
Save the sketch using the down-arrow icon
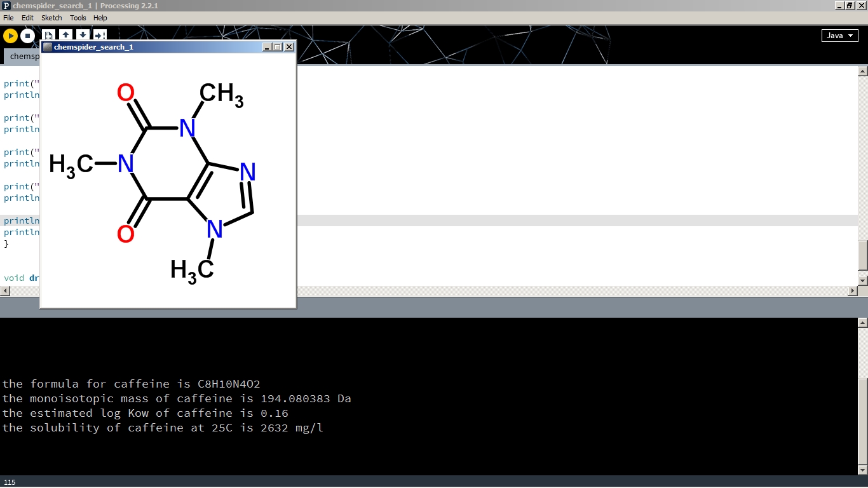83,36
